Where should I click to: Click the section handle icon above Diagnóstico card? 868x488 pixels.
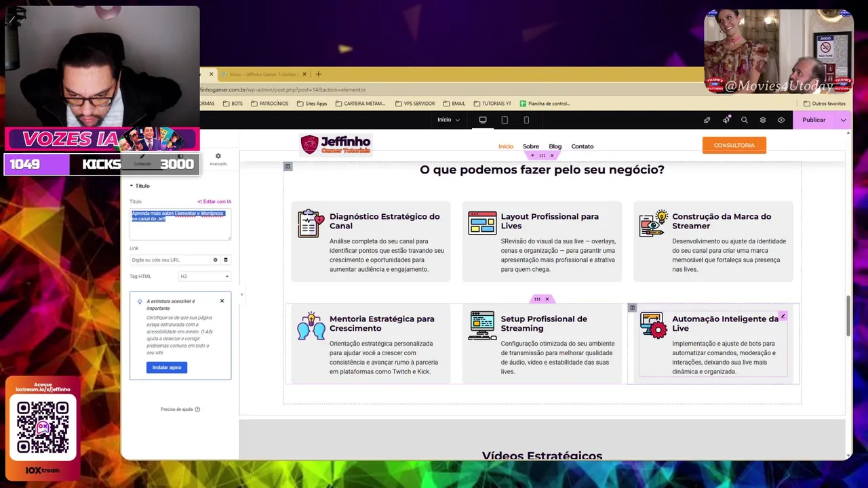point(288,166)
